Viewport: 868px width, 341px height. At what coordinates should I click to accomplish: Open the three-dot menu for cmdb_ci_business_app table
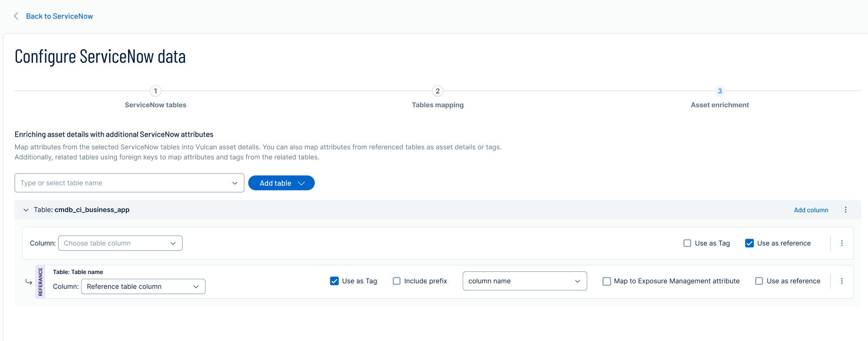(x=845, y=210)
